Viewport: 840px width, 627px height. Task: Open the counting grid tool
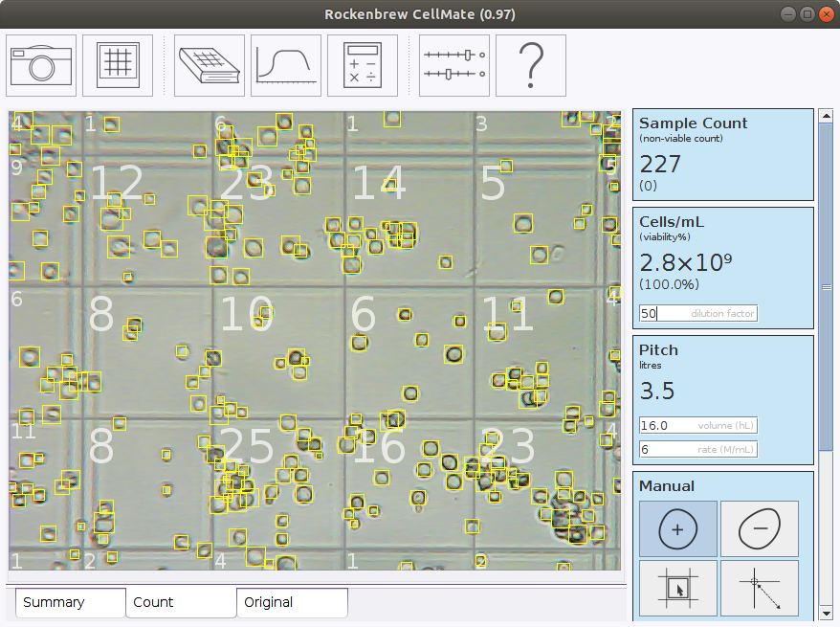pyautogui.click(x=118, y=65)
